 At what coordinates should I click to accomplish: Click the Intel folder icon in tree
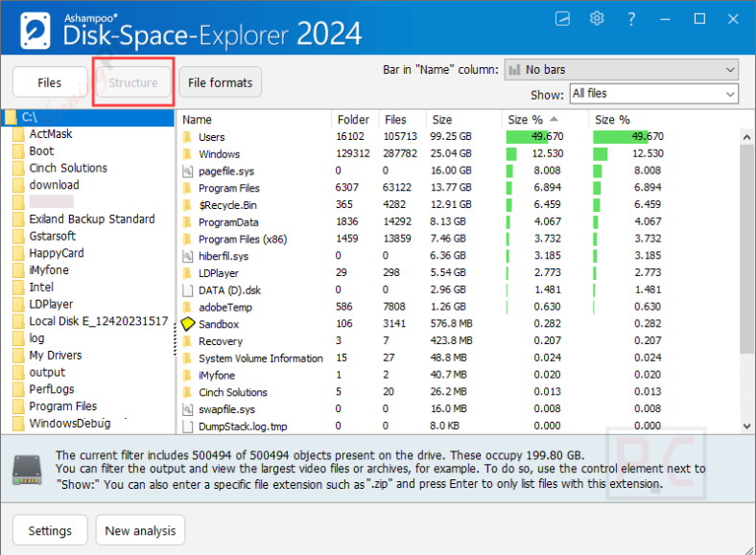18,288
